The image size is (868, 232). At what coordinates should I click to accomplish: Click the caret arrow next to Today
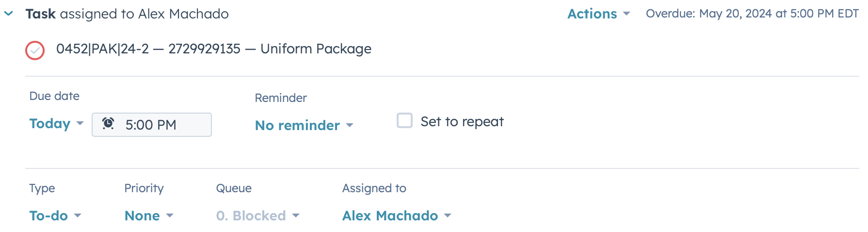pos(80,123)
